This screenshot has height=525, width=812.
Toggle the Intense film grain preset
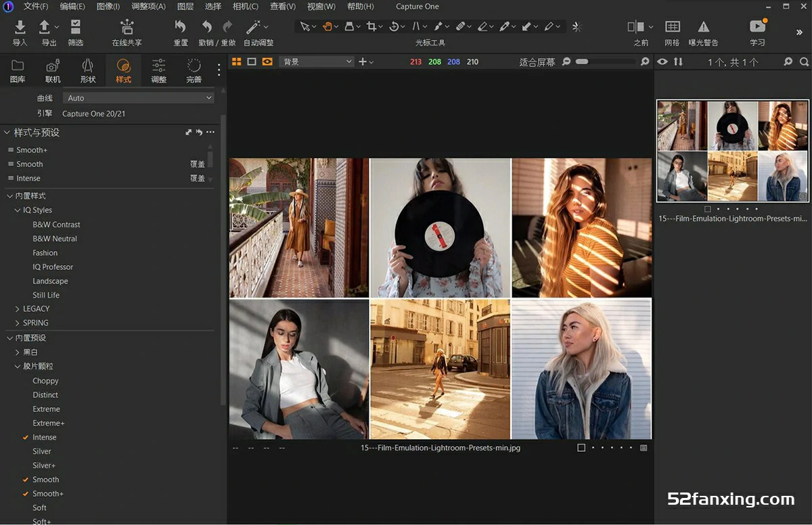click(x=45, y=438)
